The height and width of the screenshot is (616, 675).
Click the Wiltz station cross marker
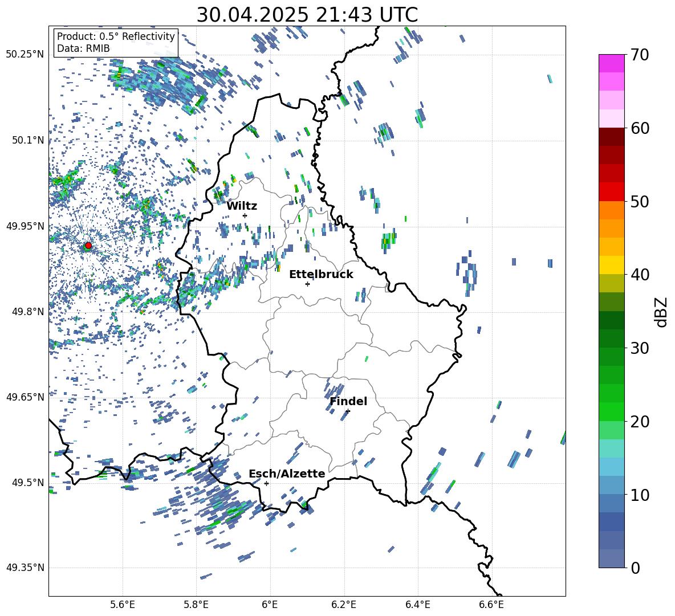[x=245, y=215]
